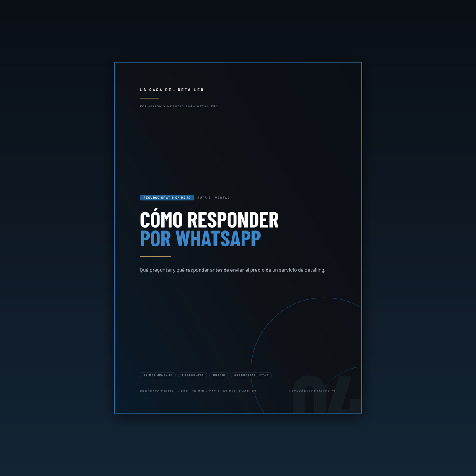
Task: Select the 'PRECIO' pill tag
Action: click(219, 375)
